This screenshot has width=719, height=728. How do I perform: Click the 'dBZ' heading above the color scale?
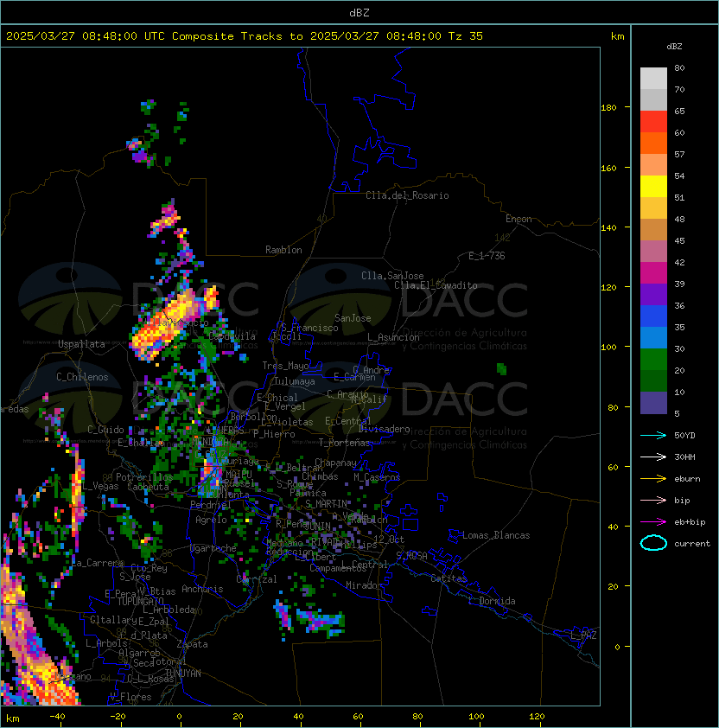click(x=674, y=47)
